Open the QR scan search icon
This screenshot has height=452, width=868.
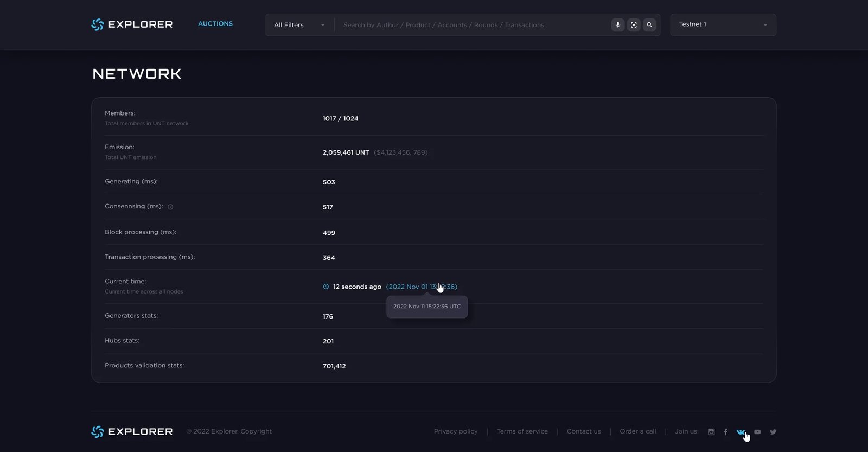(x=634, y=25)
